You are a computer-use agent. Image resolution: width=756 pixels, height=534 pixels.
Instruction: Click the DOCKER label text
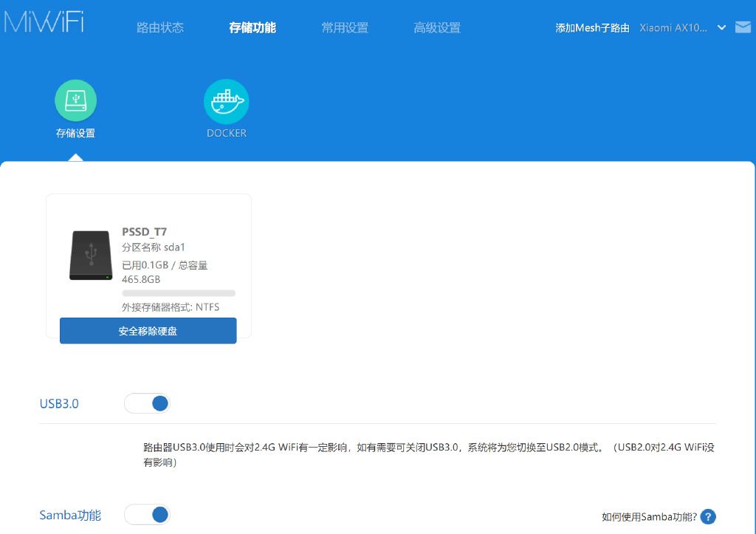[227, 133]
